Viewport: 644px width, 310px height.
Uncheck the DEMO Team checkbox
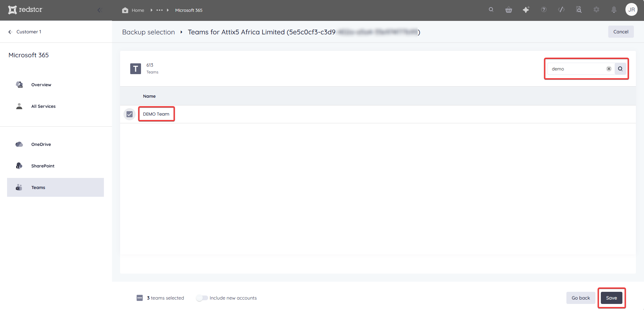[130, 114]
